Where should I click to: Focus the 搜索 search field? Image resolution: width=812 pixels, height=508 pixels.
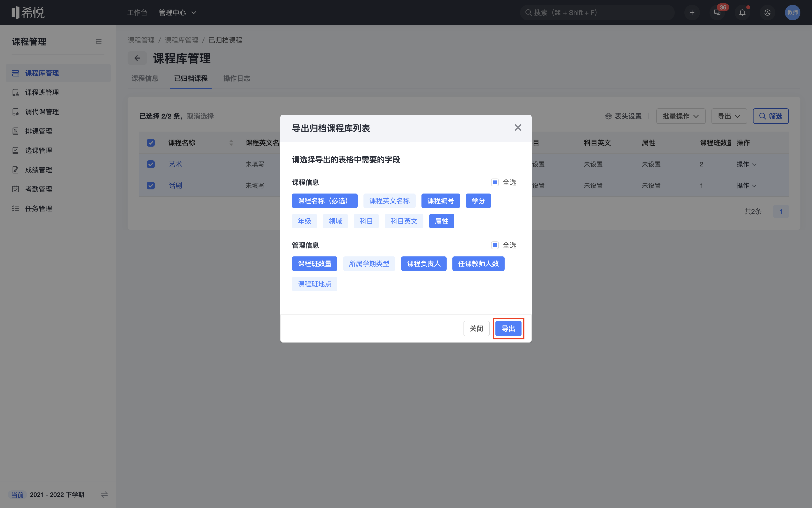point(597,12)
